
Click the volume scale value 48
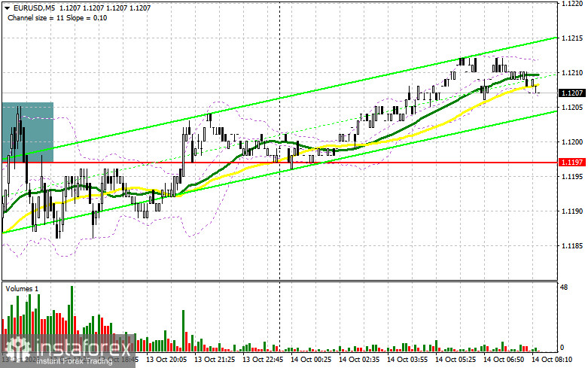pos(564,287)
